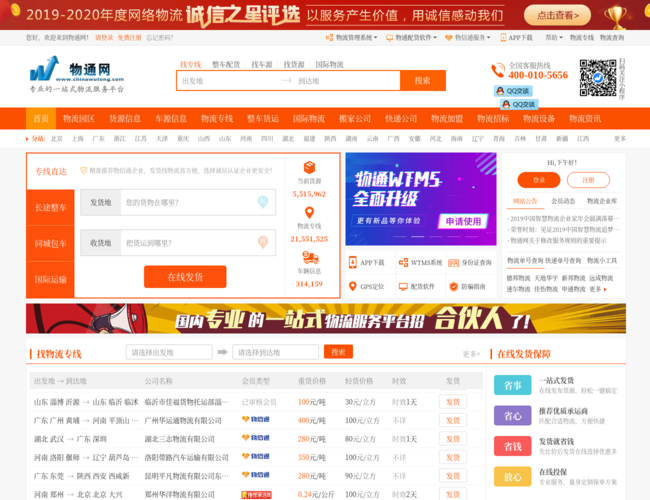Click the partner recruitment banner

coord(326,318)
